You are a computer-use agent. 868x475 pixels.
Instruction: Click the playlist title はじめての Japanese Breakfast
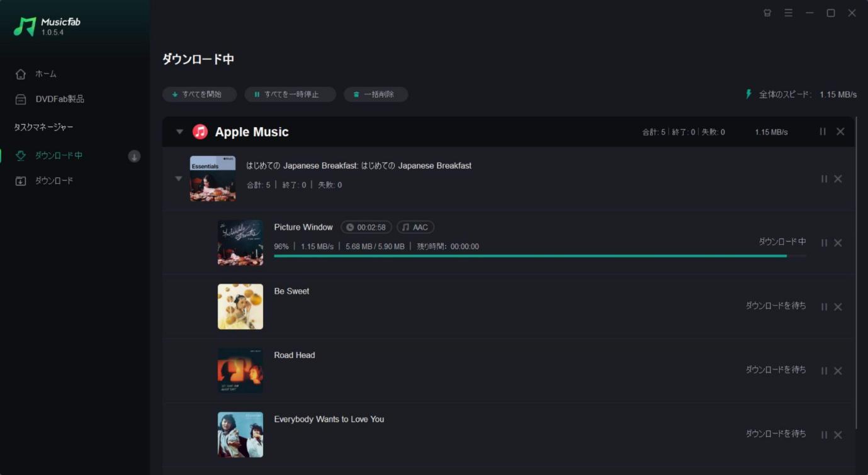(x=359, y=165)
